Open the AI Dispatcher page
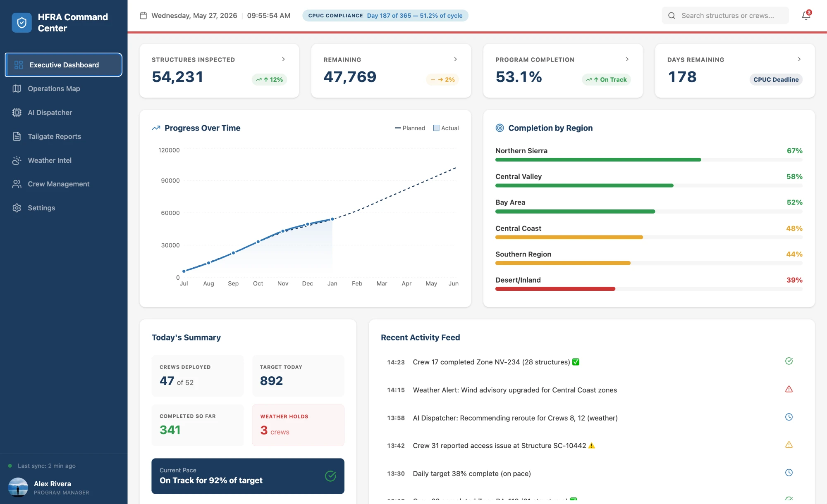Viewport: 827px width, 504px height. (64, 112)
